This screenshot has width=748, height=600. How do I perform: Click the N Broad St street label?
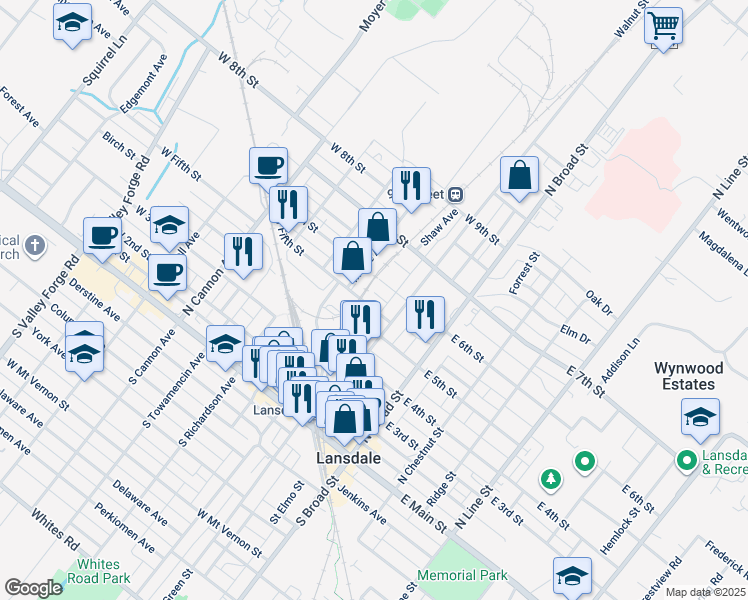click(x=567, y=170)
